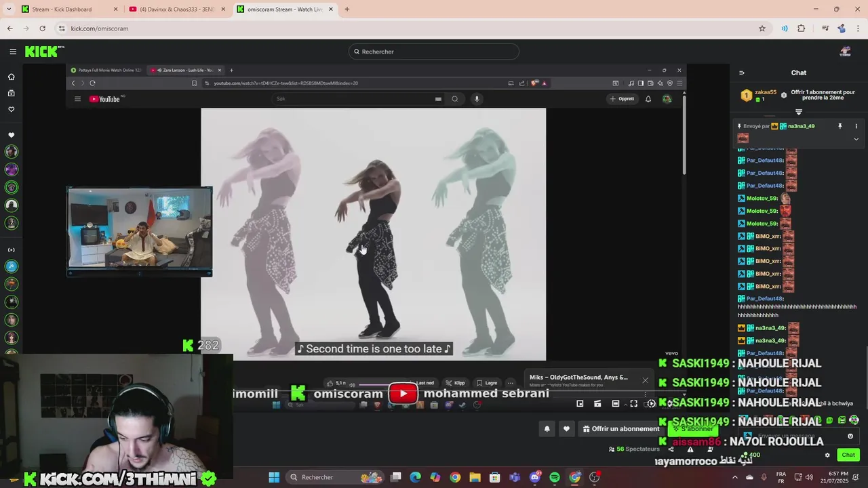Viewport: 868px width, 488px height.
Task: Toggle fullscreen in the player
Action: click(633, 403)
